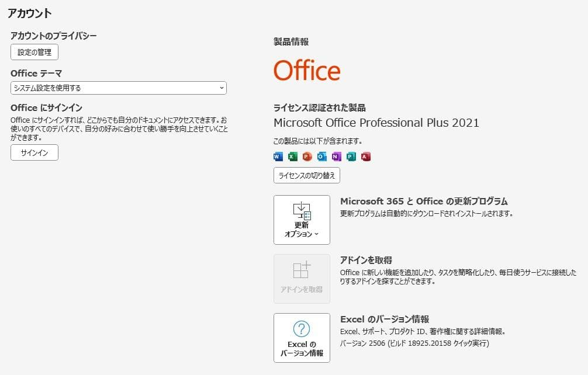Click the grayed-out アドインを取得 grid icon
Image resolution: width=588 pixels, height=375 pixels.
[x=302, y=272]
